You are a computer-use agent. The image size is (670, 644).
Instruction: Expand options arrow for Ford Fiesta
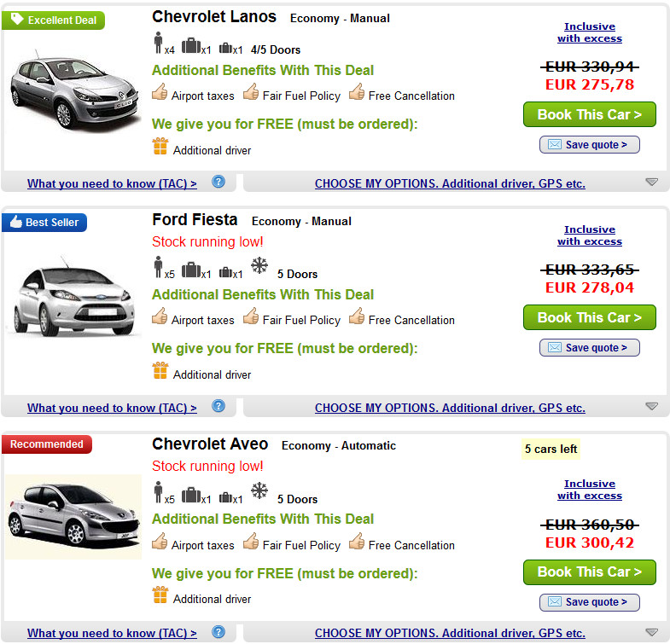point(652,407)
